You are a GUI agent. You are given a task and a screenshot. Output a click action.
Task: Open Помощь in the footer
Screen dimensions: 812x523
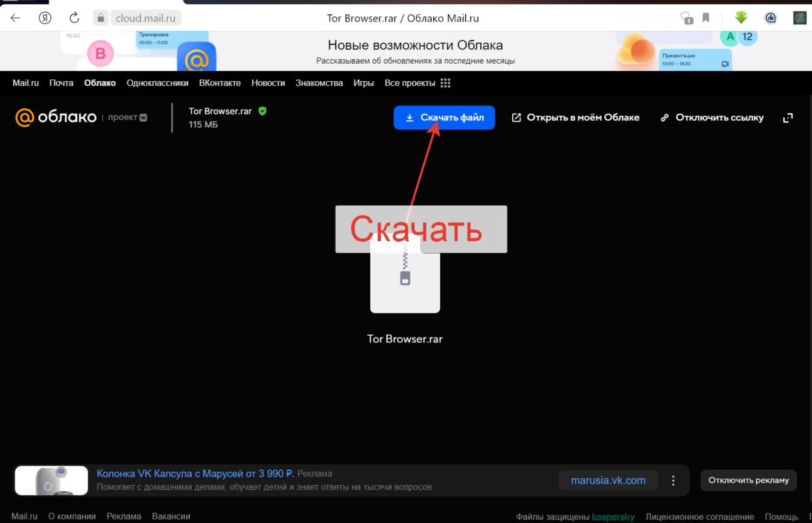coord(782,517)
